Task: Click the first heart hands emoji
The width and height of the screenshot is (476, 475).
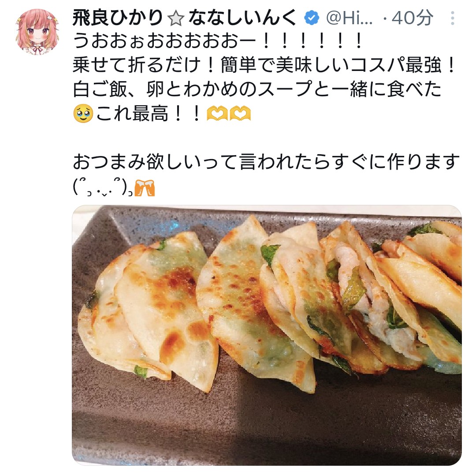Action: point(217,114)
